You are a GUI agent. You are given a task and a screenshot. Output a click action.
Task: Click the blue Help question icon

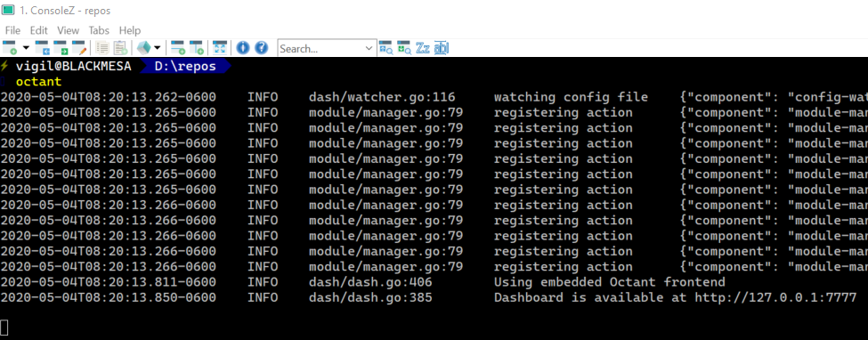click(x=261, y=48)
